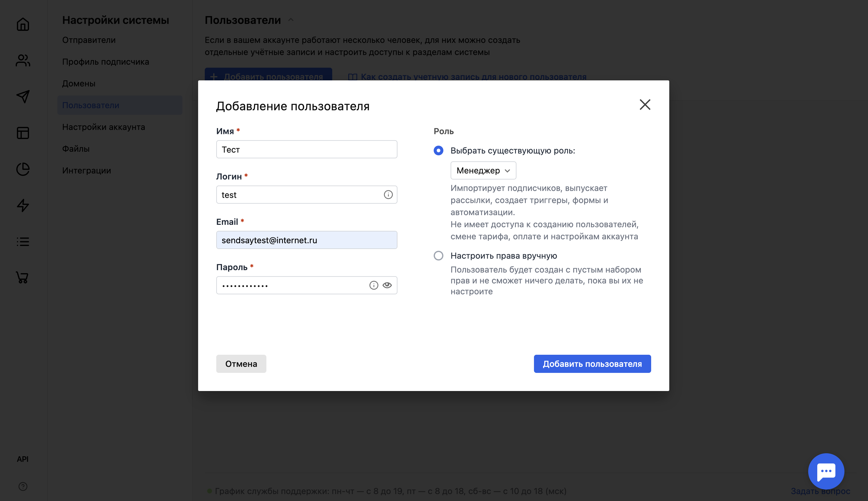Show the password with the eye toggle
This screenshot has height=501, width=868.
point(387,285)
